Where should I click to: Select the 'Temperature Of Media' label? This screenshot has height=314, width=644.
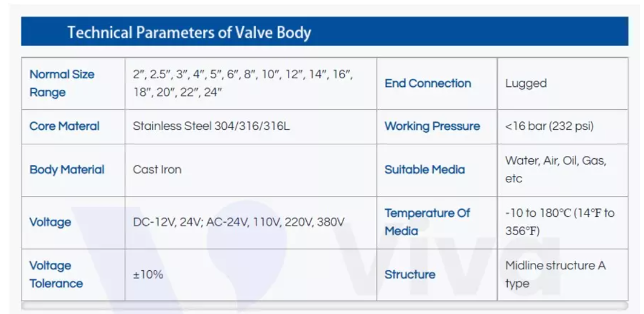click(x=427, y=222)
